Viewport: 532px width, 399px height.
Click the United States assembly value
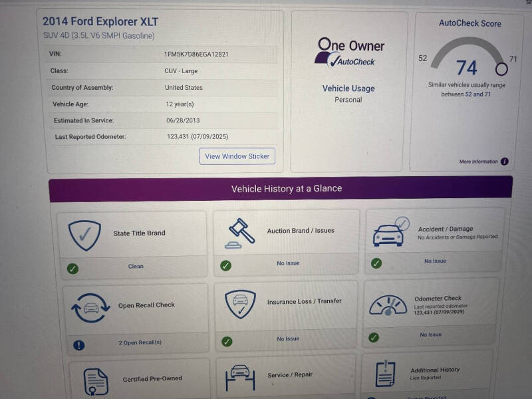pyautogui.click(x=184, y=88)
